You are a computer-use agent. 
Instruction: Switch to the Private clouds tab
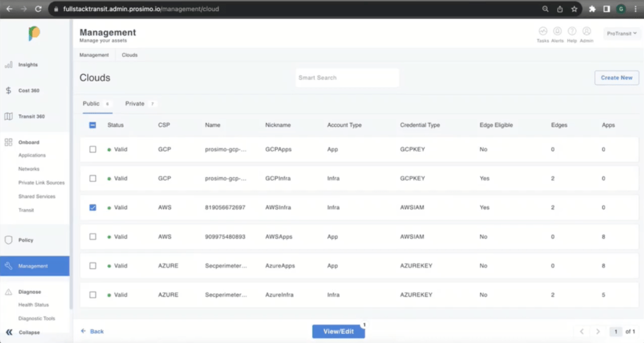[135, 103]
